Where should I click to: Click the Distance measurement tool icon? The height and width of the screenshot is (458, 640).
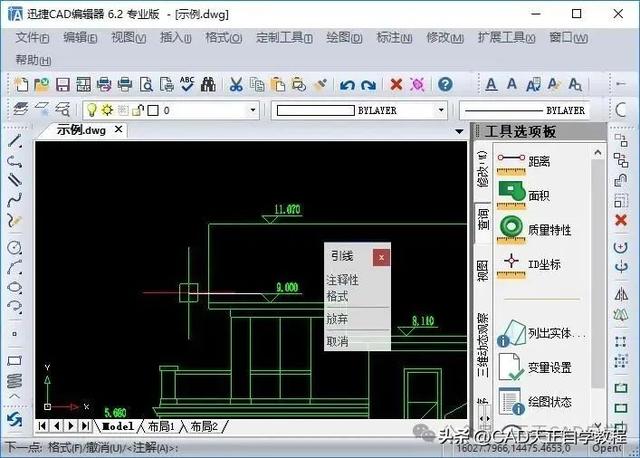(511, 164)
